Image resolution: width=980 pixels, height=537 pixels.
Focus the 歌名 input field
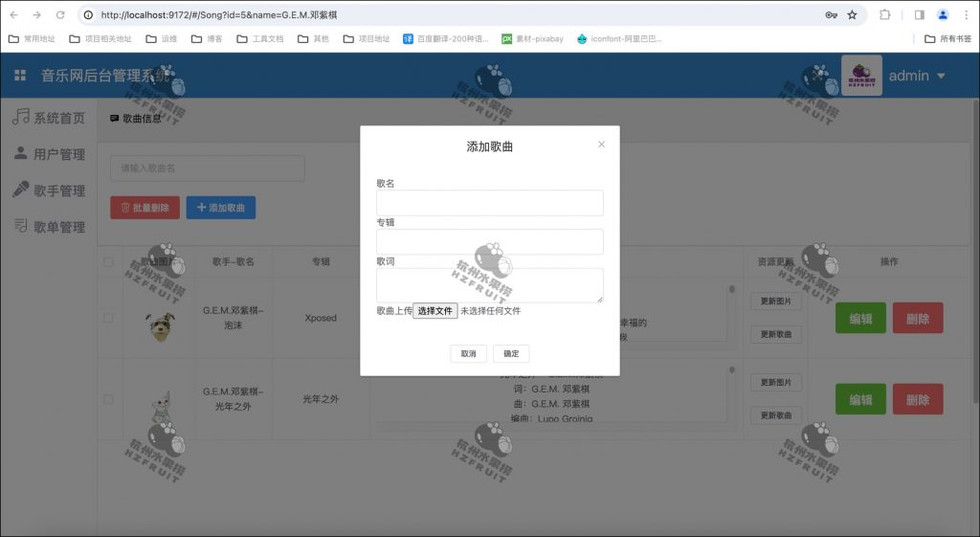pos(489,203)
